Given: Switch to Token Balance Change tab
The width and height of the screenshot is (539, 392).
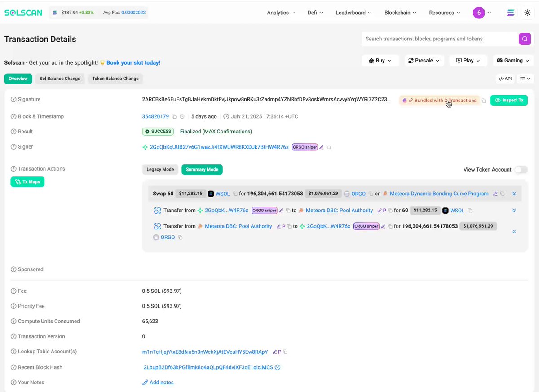Looking at the screenshot, I should click(115, 79).
